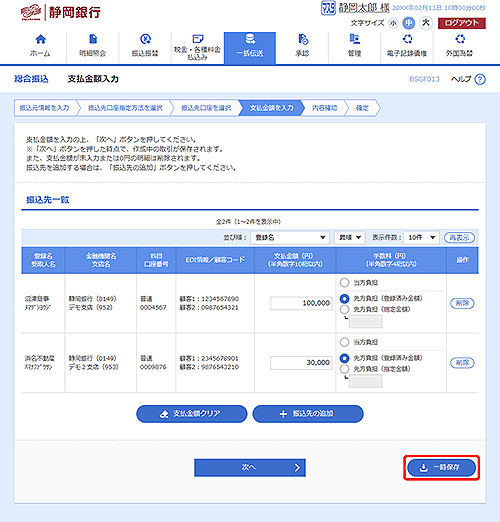The height and width of the screenshot is (522, 500).
Task: Click the 次へ next button
Action: click(x=250, y=468)
